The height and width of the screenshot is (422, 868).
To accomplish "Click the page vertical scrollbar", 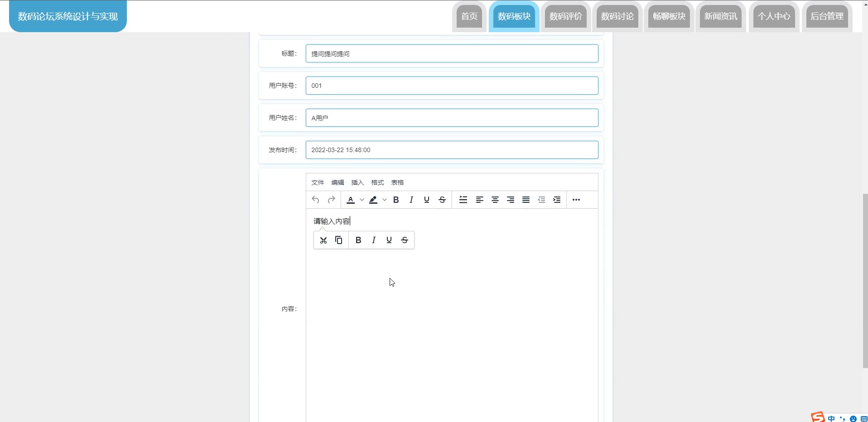I will (865, 281).
